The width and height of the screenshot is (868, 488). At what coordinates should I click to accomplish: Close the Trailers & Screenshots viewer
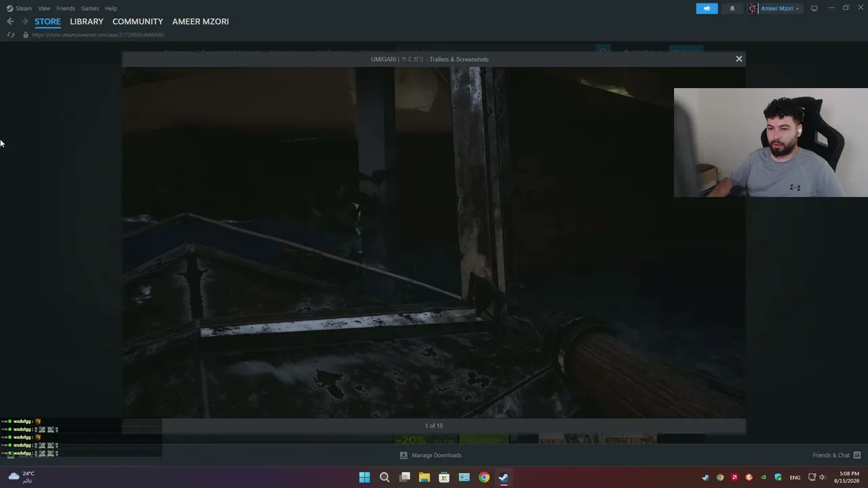[x=739, y=59]
